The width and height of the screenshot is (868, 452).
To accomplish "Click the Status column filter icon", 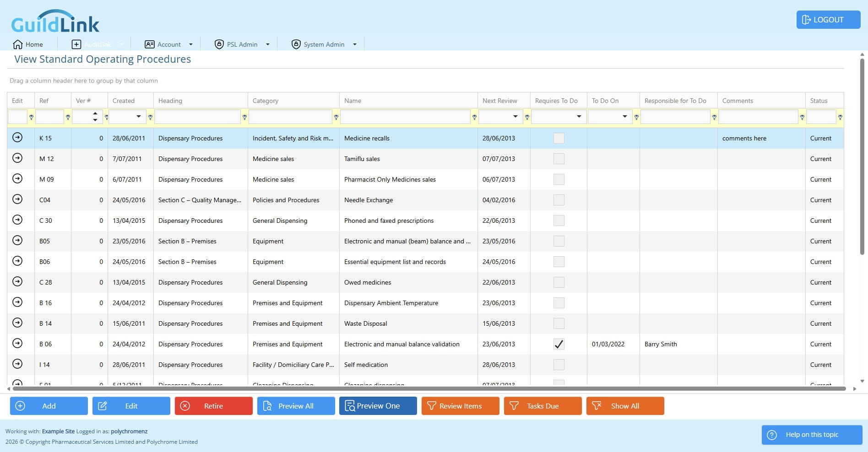I will click(840, 117).
